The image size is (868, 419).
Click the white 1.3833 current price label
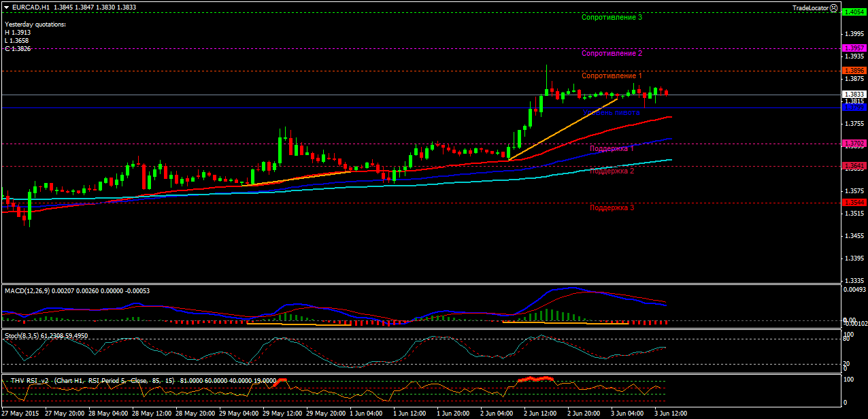click(854, 95)
